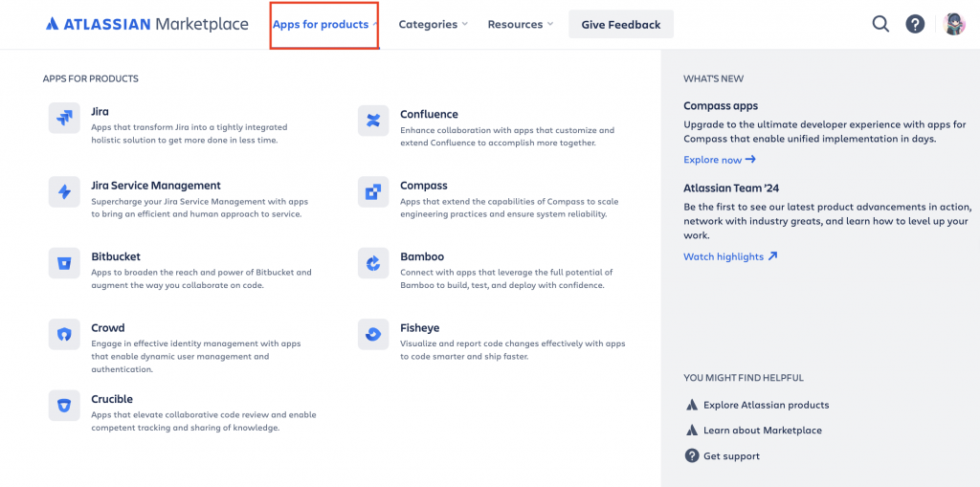This screenshot has width=980, height=487.
Task: Choose the Bitbucket bucket icon
Action: tap(64, 263)
